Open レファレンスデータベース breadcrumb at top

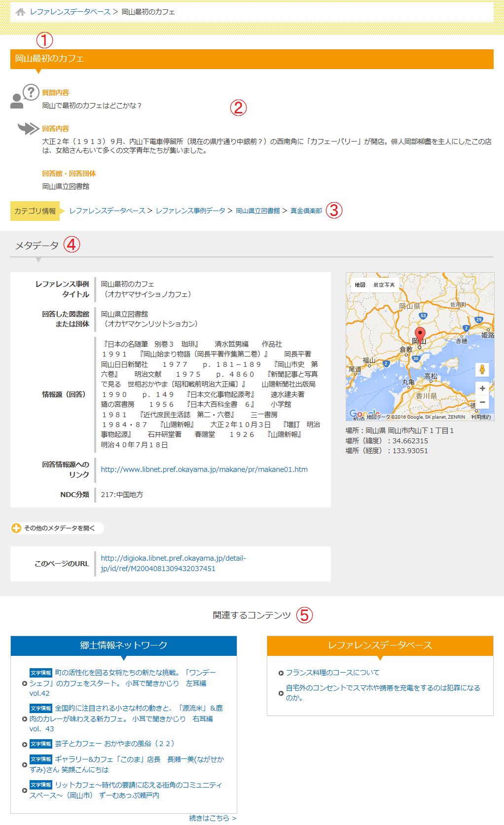(70, 12)
